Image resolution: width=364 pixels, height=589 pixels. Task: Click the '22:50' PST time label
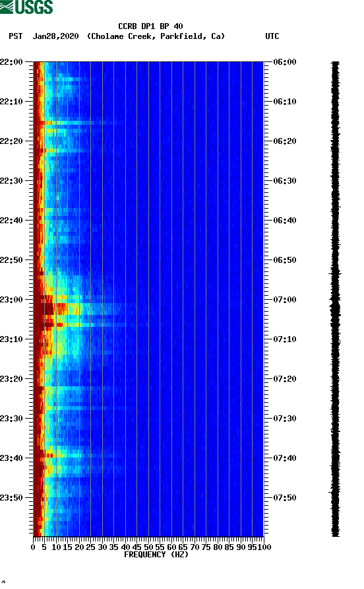point(11,260)
